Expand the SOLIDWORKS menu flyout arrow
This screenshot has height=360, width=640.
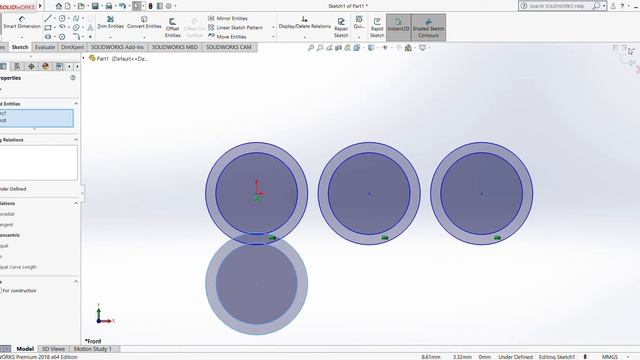click(x=40, y=6)
